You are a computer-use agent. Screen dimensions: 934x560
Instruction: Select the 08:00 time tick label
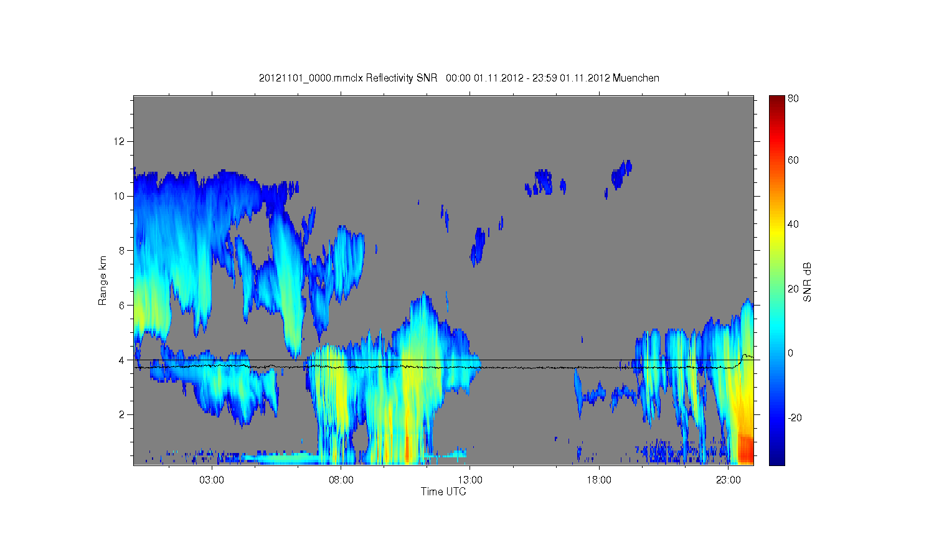[x=341, y=480]
